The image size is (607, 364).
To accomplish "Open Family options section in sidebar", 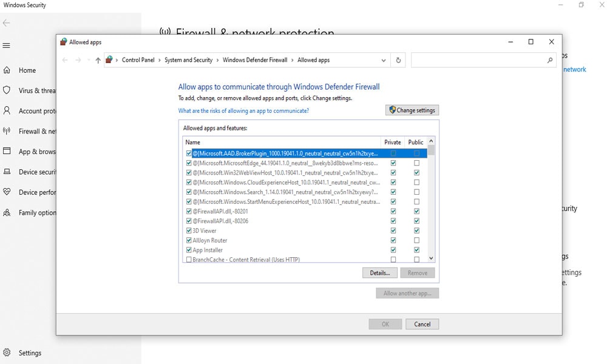I will point(37,213).
